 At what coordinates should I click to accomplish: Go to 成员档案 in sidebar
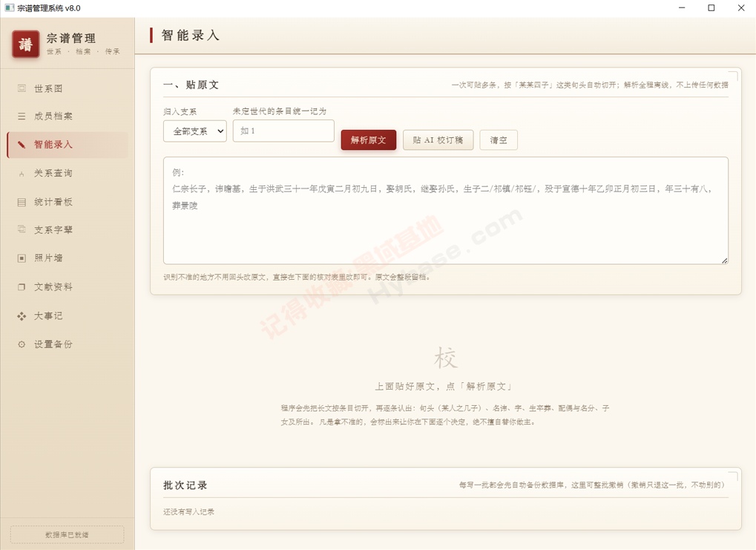(68, 117)
